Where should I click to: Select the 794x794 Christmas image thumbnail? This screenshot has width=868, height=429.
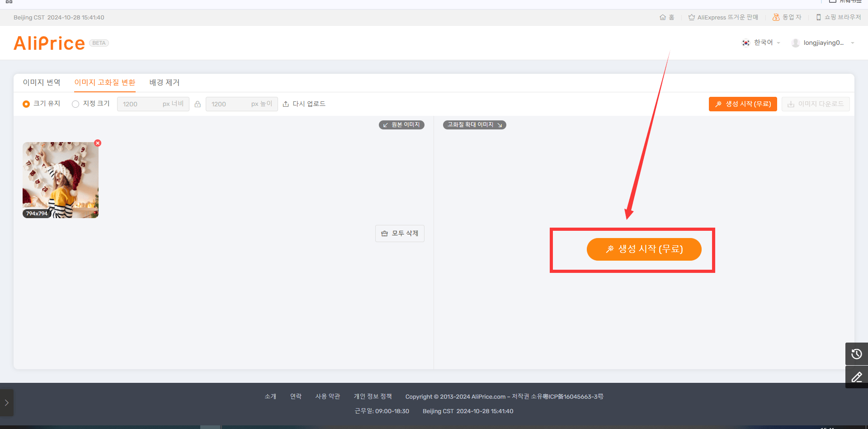coord(61,180)
